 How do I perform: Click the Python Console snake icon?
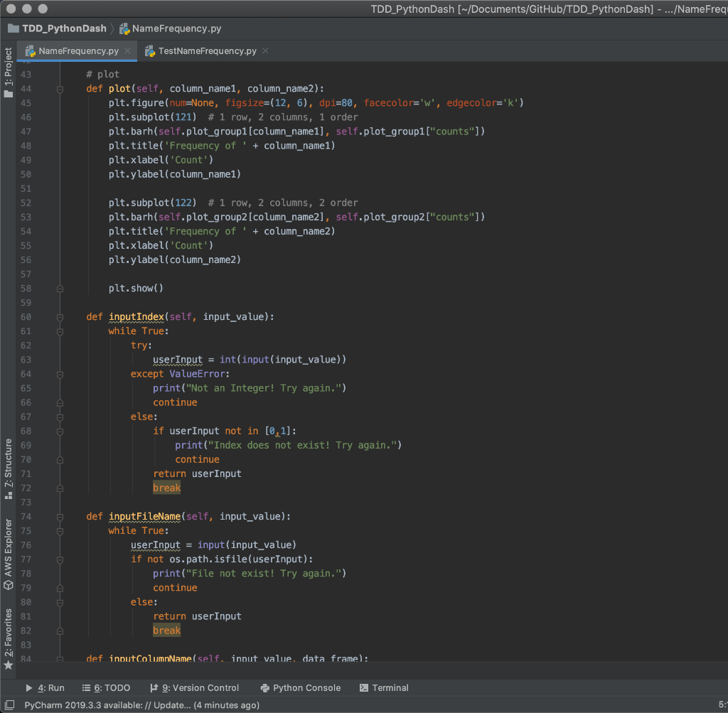[x=264, y=688]
